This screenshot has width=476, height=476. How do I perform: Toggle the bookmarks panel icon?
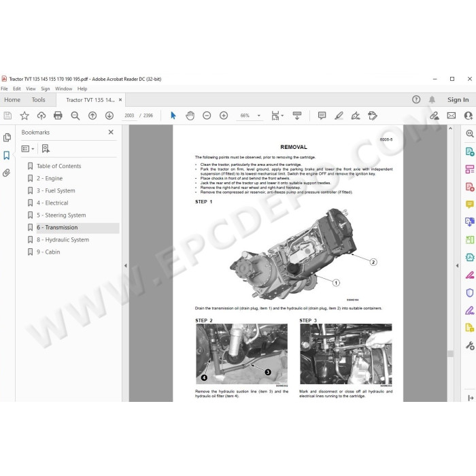click(x=6, y=156)
